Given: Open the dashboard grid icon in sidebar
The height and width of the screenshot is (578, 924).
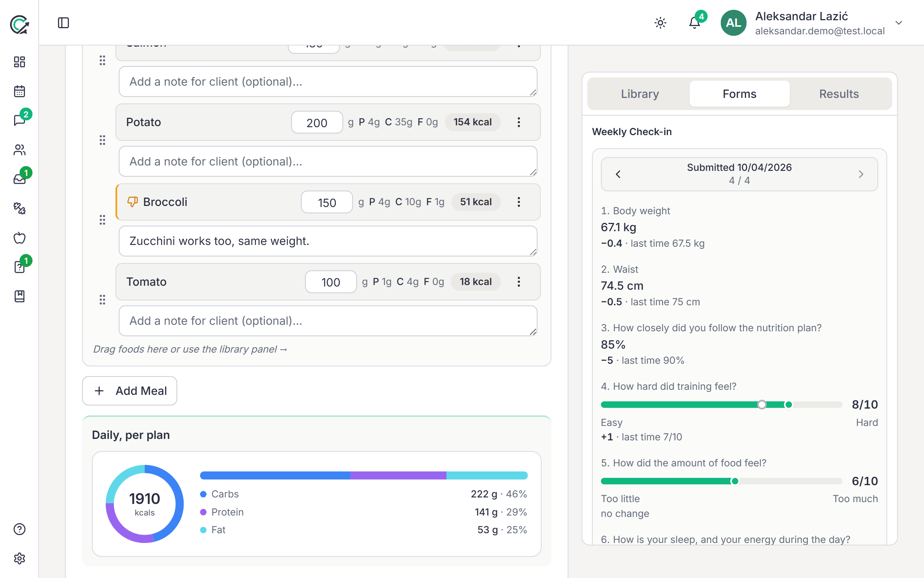Looking at the screenshot, I should 19,62.
